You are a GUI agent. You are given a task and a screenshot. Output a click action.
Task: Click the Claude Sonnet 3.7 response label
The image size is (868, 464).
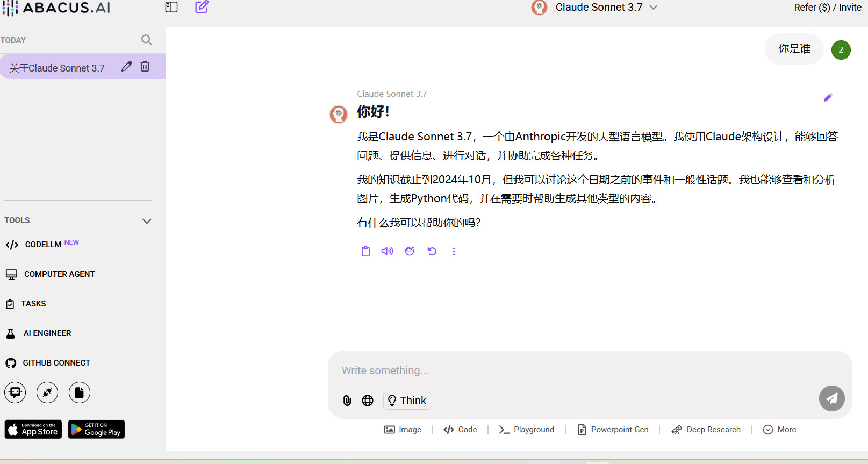(392, 94)
